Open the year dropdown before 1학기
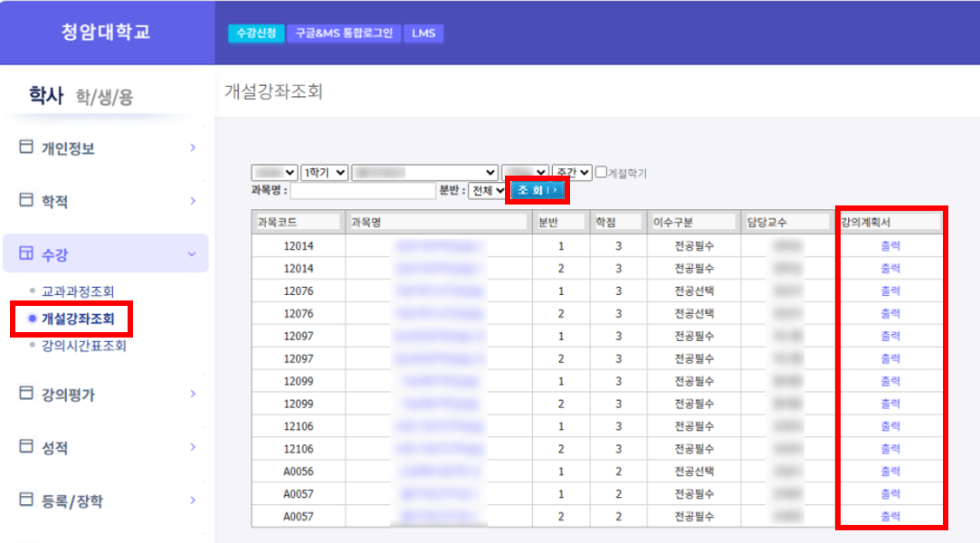Viewport: 980px width, 543px height. (274, 173)
